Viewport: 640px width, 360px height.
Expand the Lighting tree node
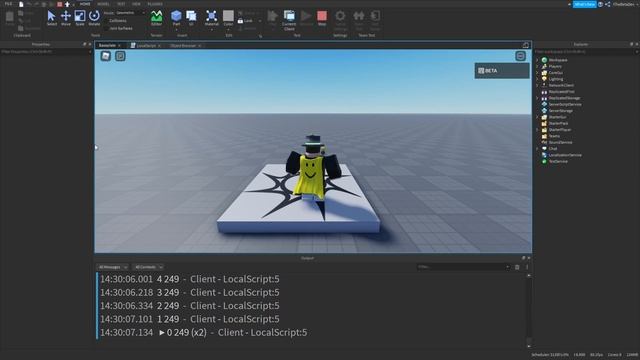(538, 79)
